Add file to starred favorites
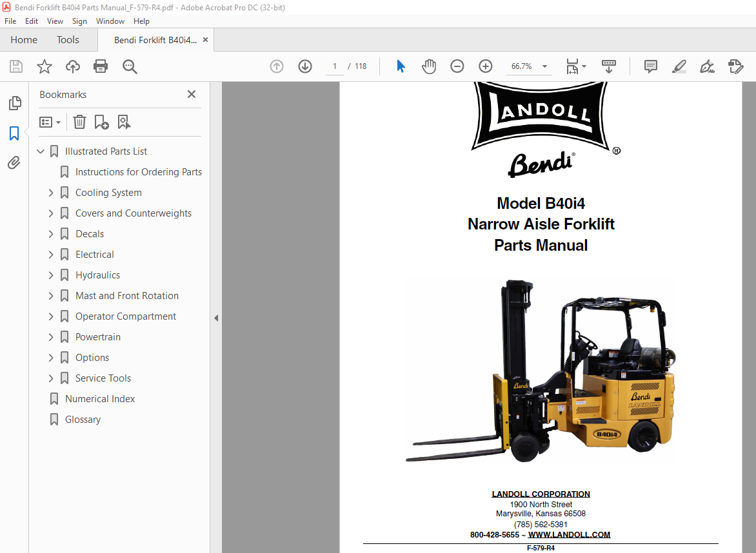Image resolution: width=756 pixels, height=553 pixels. coord(45,66)
